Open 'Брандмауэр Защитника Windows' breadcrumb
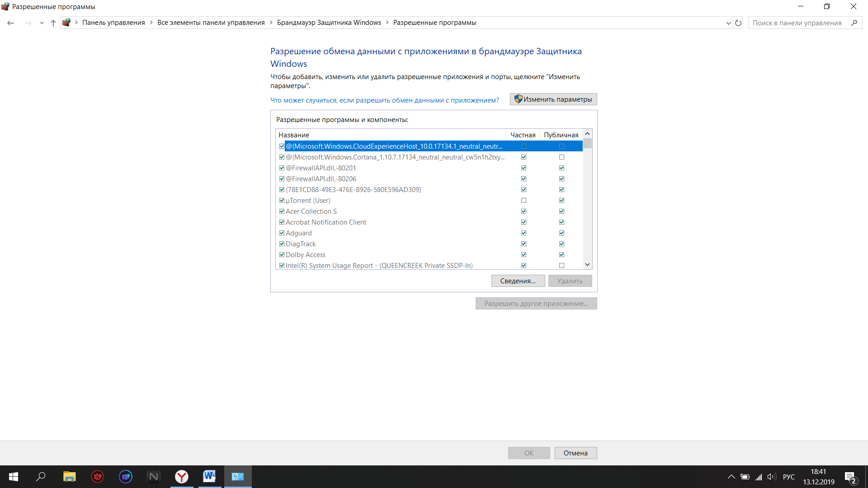This screenshot has height=488, width=868. (x=329, y=23)
